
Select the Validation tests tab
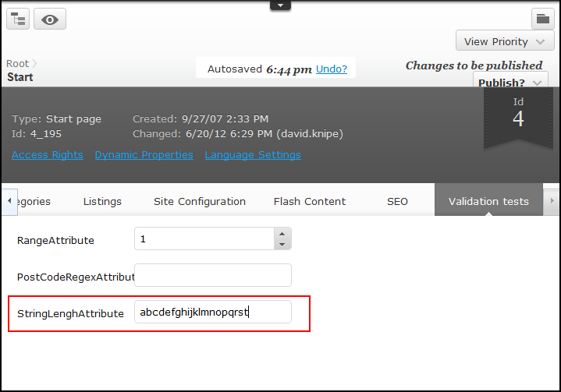488,200
